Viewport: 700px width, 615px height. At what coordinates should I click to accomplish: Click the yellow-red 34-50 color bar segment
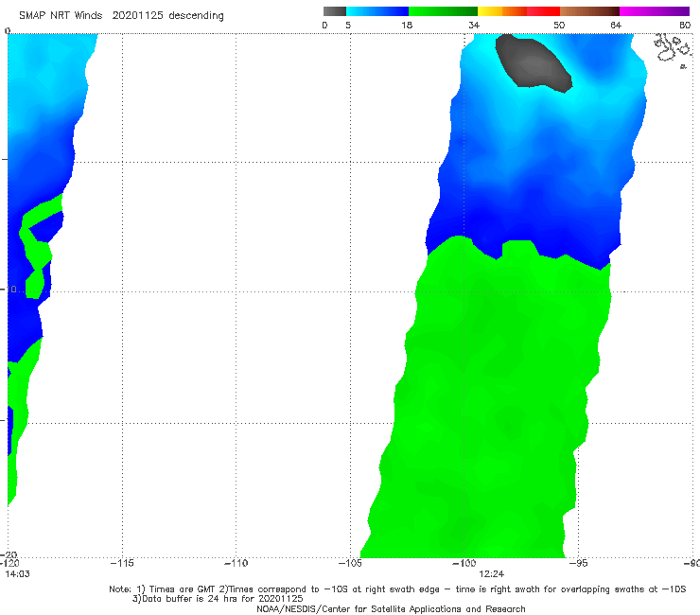coord(518,11)
